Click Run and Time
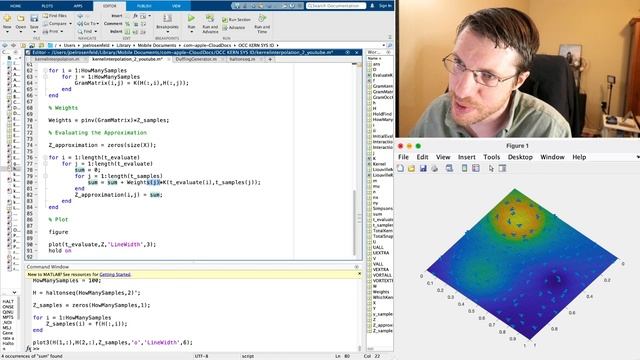The height and width of the screenshot is (360, 640). tap(262, 24)
